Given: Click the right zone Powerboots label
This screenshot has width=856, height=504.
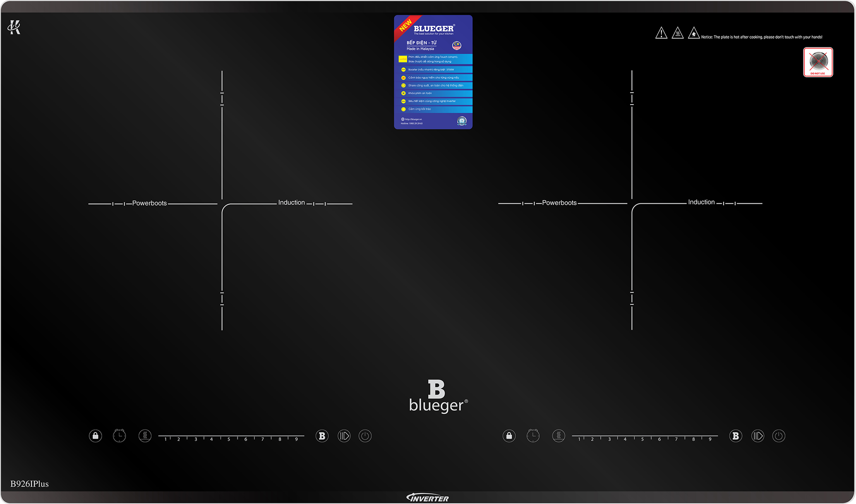Looking at the screenshot, I should click(x=559, y=203).
